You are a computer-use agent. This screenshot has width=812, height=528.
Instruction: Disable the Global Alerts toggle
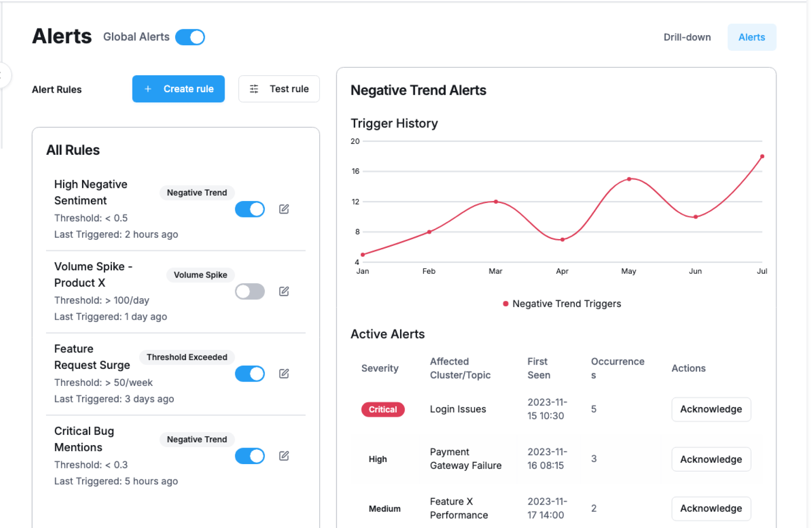[190, 37]
